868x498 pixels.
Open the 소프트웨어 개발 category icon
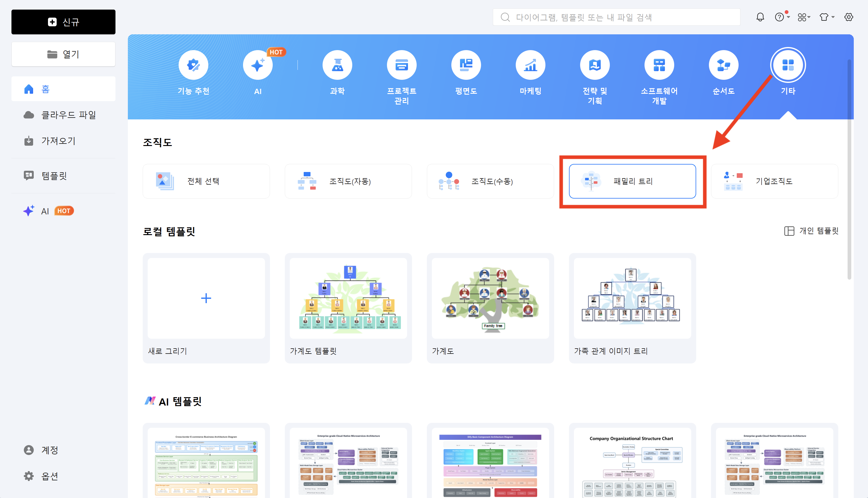coord(659,65)
